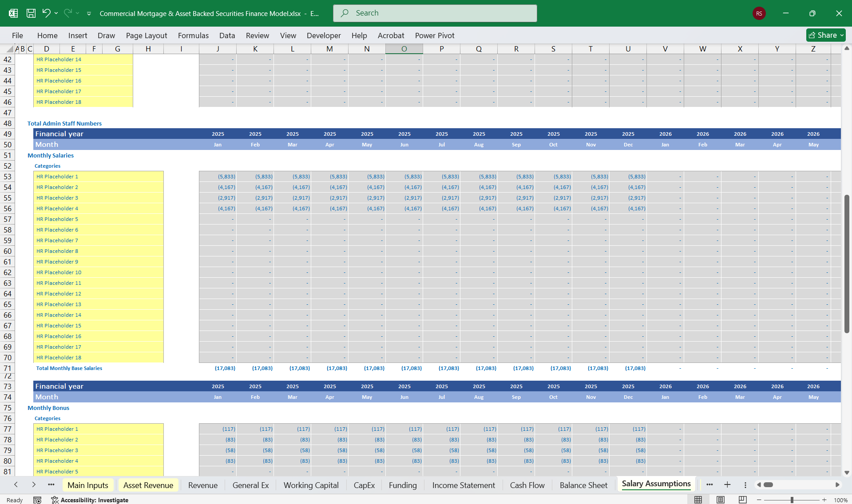Click the zoom slider handle
Image resolution: width=852 pixels, height=504 pixels.
click(x=792, y=500)
